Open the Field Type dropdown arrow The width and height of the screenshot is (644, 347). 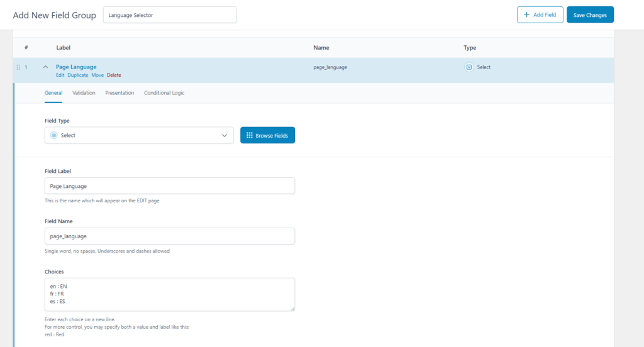[225, 135]
